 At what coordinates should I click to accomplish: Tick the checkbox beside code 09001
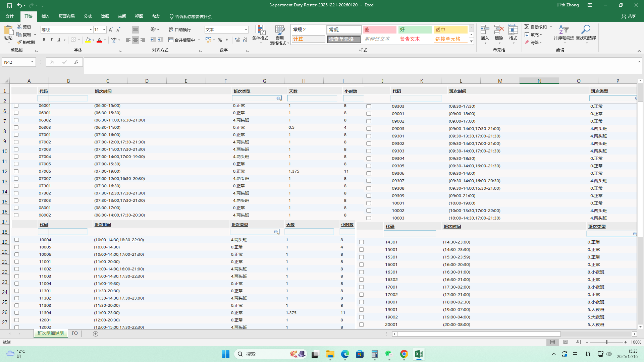369,114
